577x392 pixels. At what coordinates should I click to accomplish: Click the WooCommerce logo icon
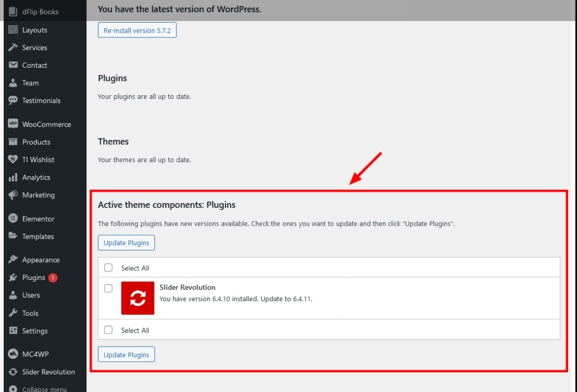pos(13,124)
